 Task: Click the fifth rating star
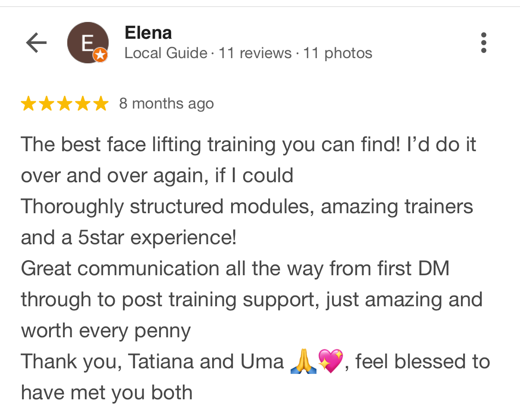[101, 104]
